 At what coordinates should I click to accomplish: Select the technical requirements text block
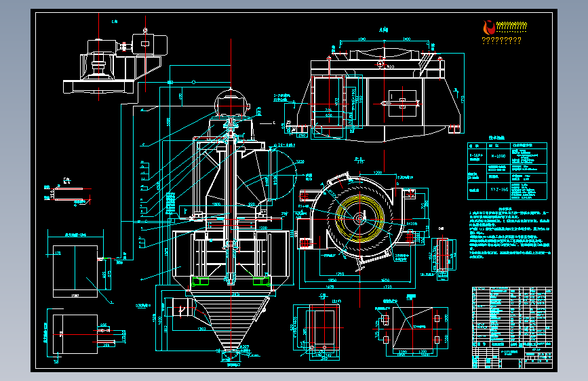(509, 233)
